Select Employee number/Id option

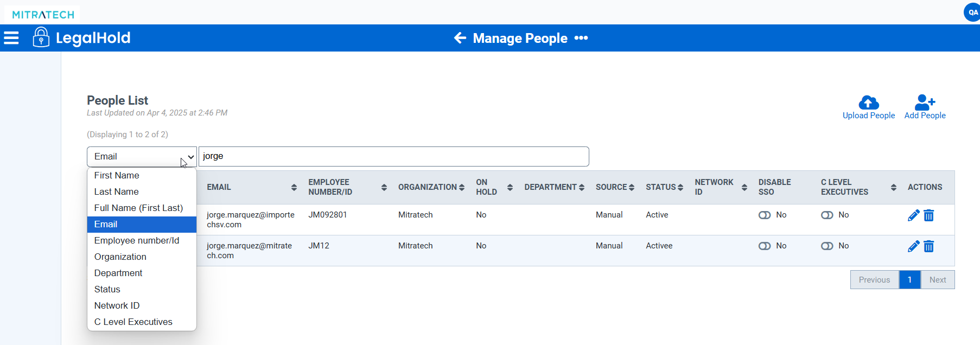[142, 240]
